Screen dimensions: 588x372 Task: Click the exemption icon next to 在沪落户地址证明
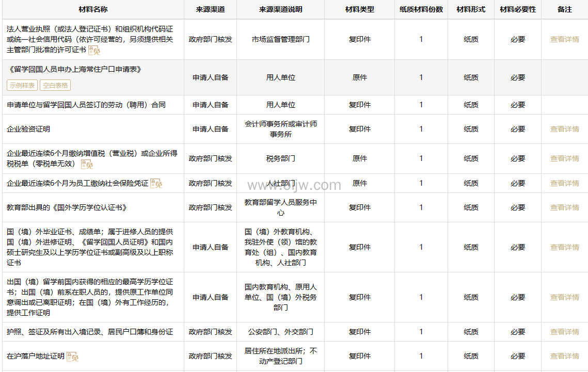click(72, 357)
